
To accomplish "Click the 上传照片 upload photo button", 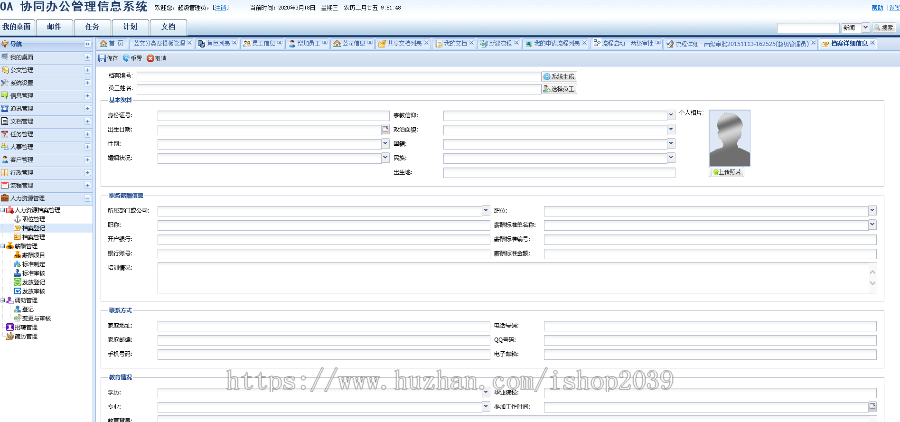I will tap(727, 172).
